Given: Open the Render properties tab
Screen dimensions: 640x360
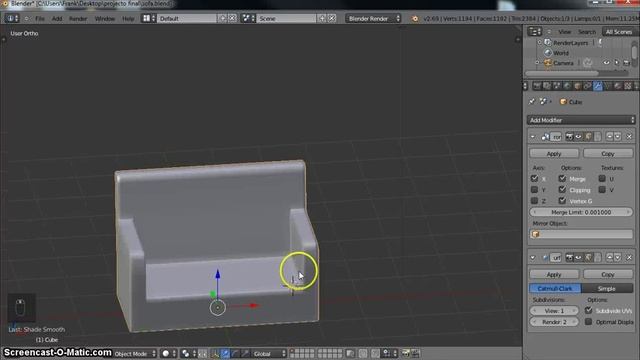Looking at the screenshot, I should [537, 86].
